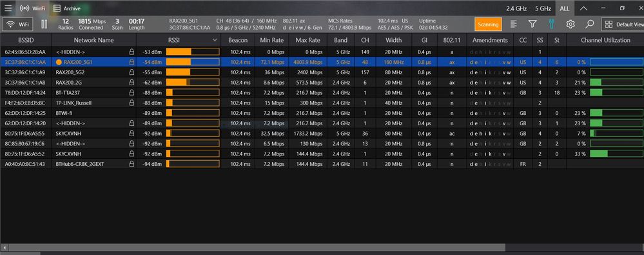Open the hamburger menu

pos(8,8)
